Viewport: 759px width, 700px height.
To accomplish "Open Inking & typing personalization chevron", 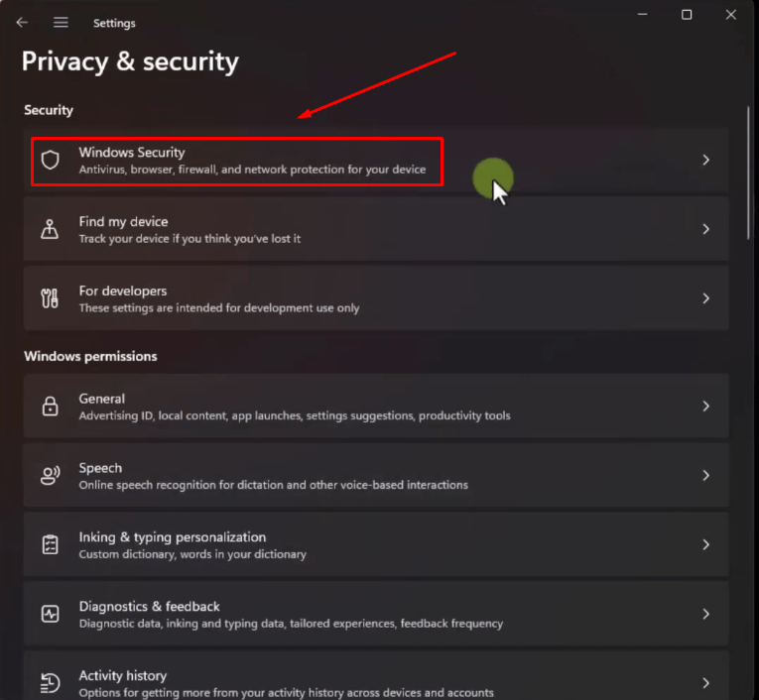I will [x=705, y=544].
